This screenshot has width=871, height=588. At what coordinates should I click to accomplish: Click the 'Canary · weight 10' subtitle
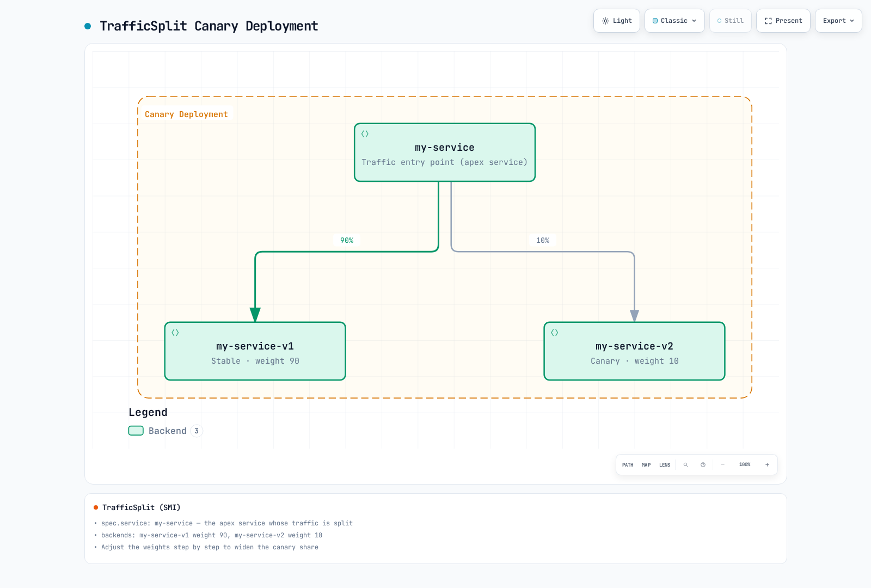(x=635, y=361)
